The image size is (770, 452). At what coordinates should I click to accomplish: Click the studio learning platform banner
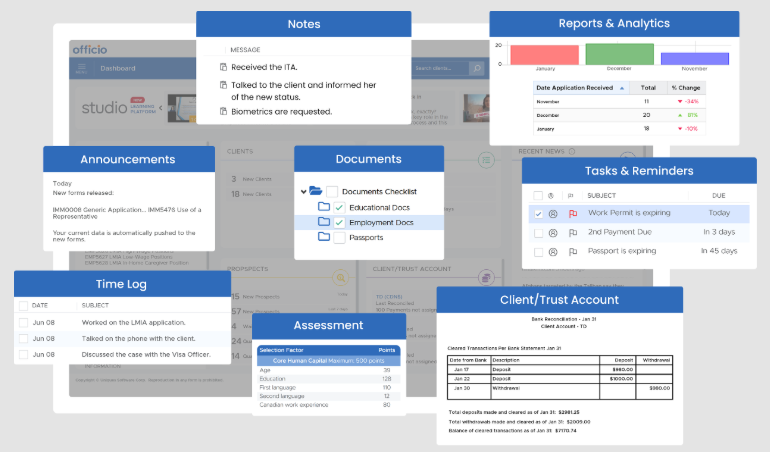(119, 107)
